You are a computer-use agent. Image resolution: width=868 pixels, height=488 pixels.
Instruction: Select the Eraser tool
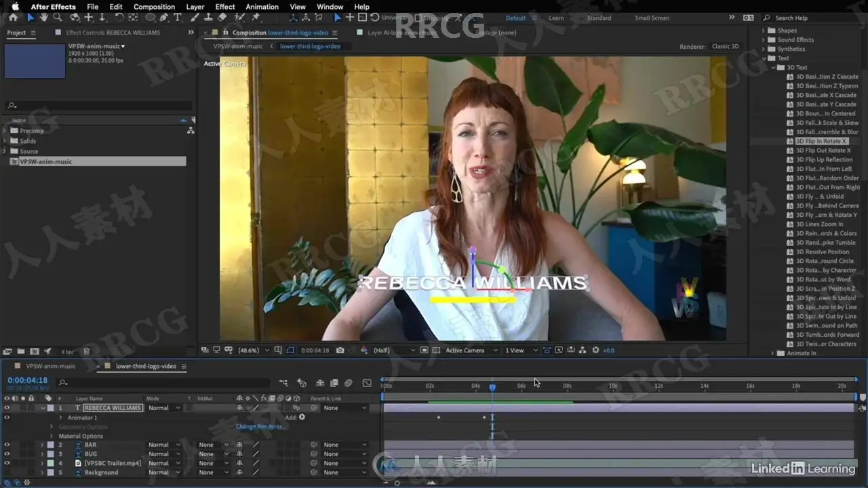tap(222, 18)
